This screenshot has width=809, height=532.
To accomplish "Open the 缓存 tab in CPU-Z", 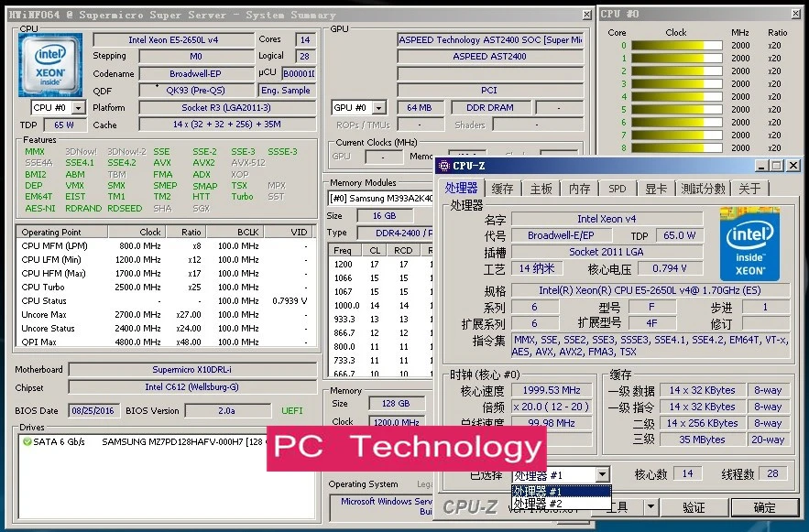I will point(502,189).
